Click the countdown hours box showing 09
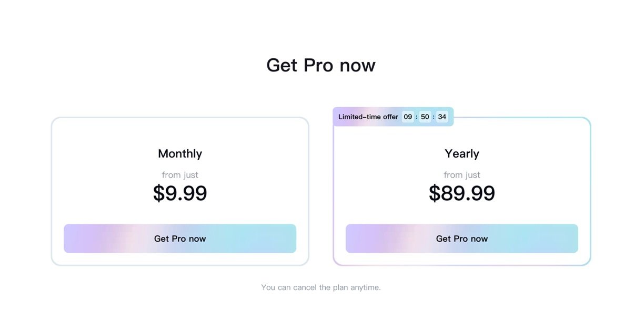 click(x=408, y=117)
